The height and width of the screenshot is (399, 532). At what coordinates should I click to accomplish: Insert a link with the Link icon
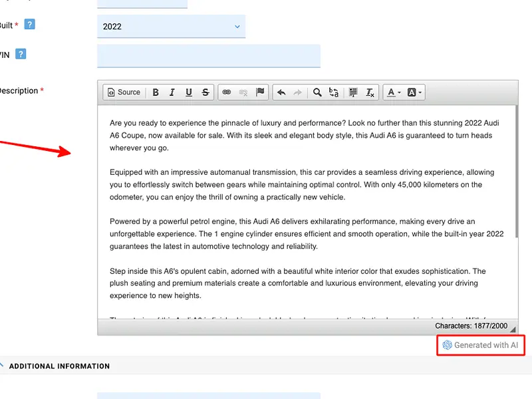227,92
